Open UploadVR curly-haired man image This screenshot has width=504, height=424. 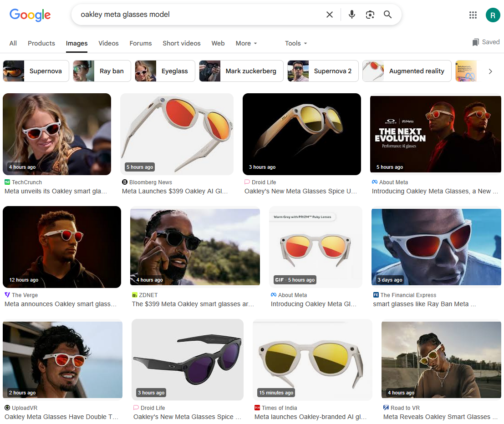(63, 360)
